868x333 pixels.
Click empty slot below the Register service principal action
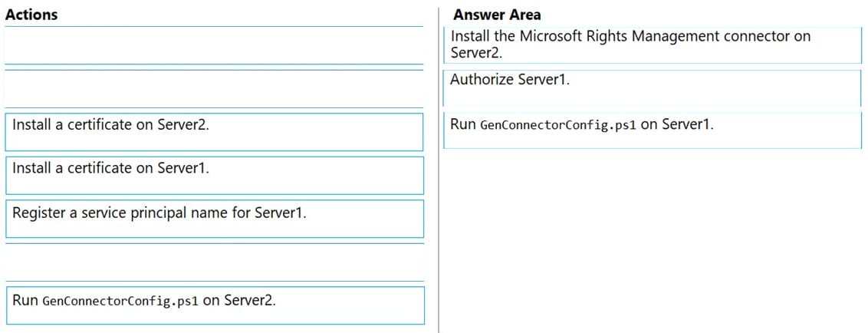point(214,262)
